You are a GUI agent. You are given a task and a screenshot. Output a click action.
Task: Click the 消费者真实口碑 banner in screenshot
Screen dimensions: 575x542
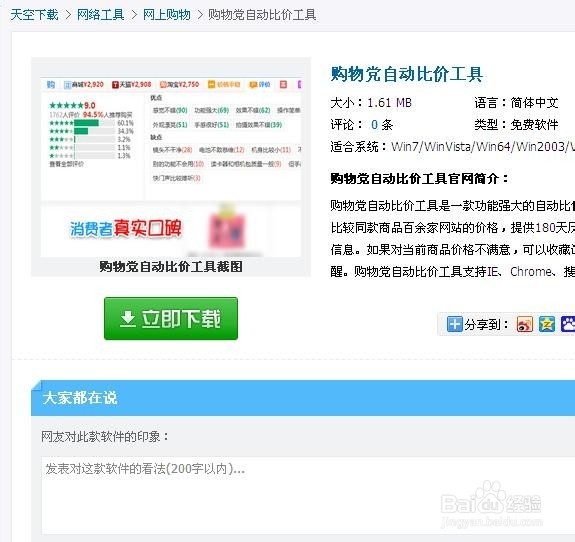tap(125, 228)
